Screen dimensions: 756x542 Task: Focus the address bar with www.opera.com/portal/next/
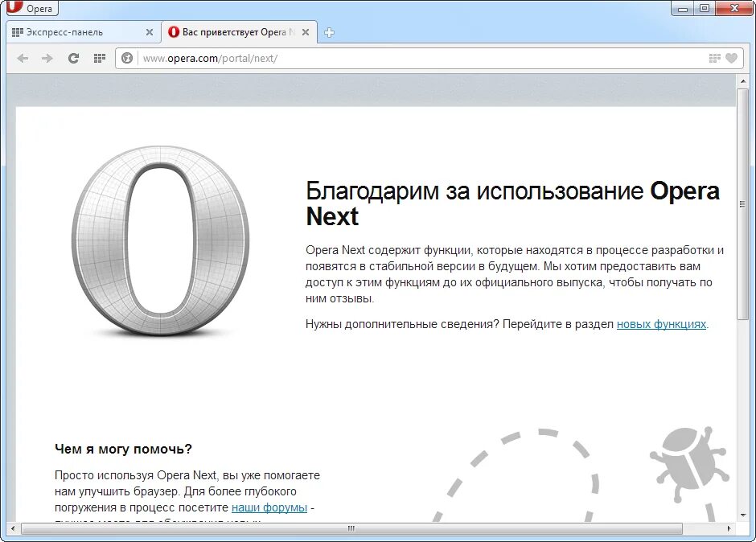pos(429,59)
